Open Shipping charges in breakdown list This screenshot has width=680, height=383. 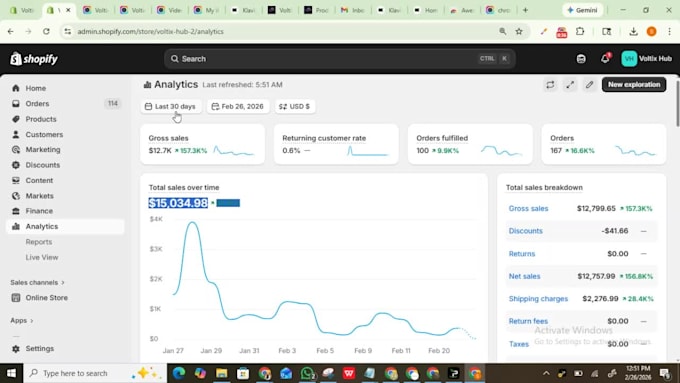click(538, 299)
